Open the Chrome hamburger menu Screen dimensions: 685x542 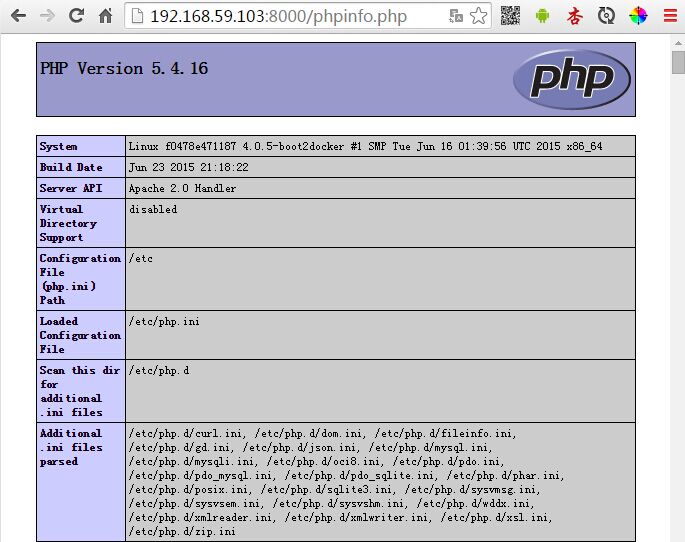pos(670,16)
